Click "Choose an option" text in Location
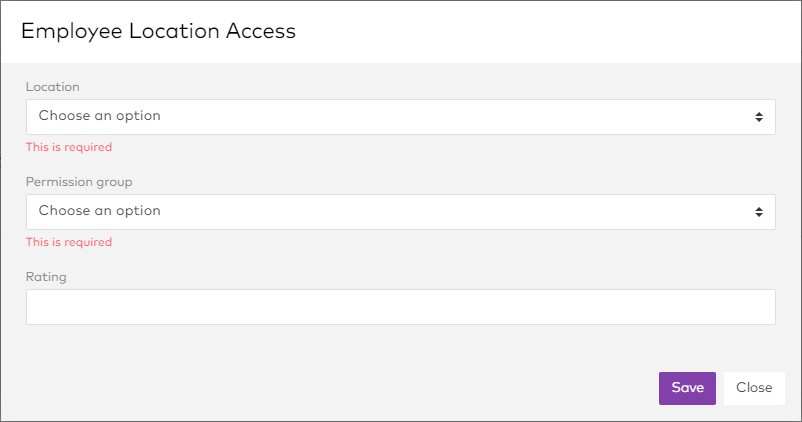 [99, 116]
